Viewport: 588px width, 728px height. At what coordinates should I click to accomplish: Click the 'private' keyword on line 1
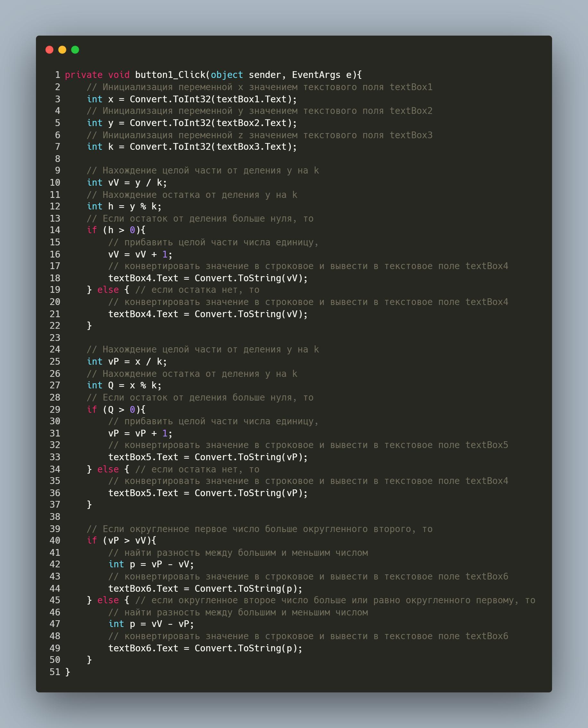click(84, 75)
